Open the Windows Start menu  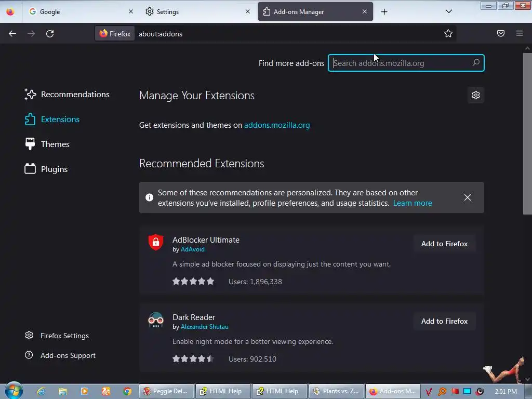click(x=13, y=391)
